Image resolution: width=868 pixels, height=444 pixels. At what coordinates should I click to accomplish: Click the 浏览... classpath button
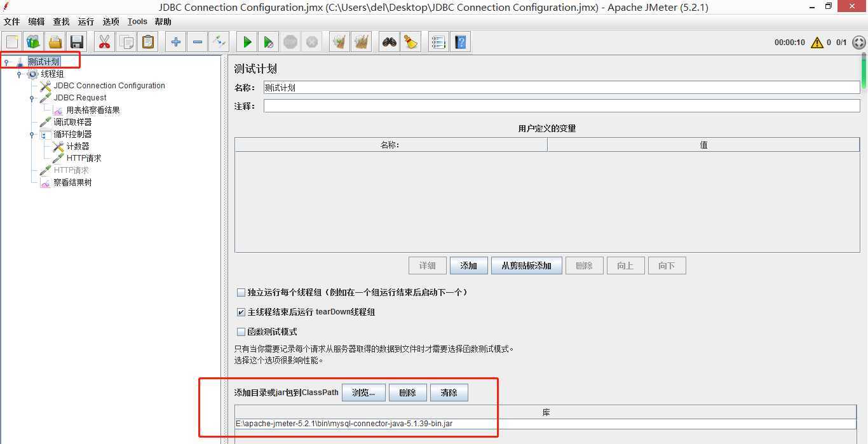point(363,393)
